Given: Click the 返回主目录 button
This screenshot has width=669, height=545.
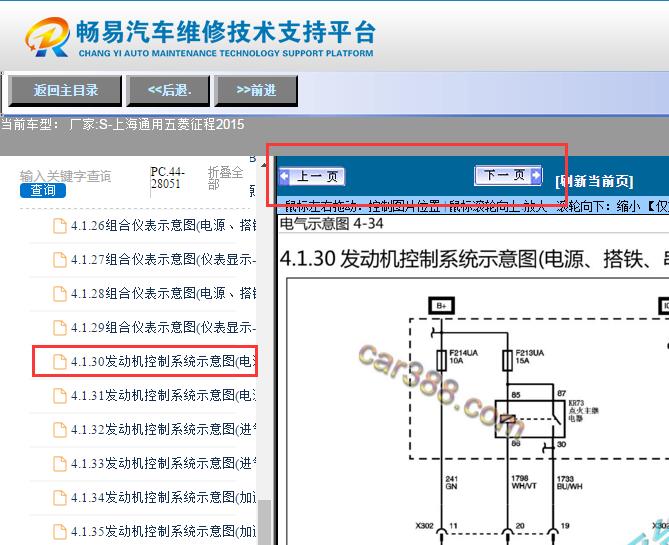Looking at the screenshot, I should (x=65, y=90).
